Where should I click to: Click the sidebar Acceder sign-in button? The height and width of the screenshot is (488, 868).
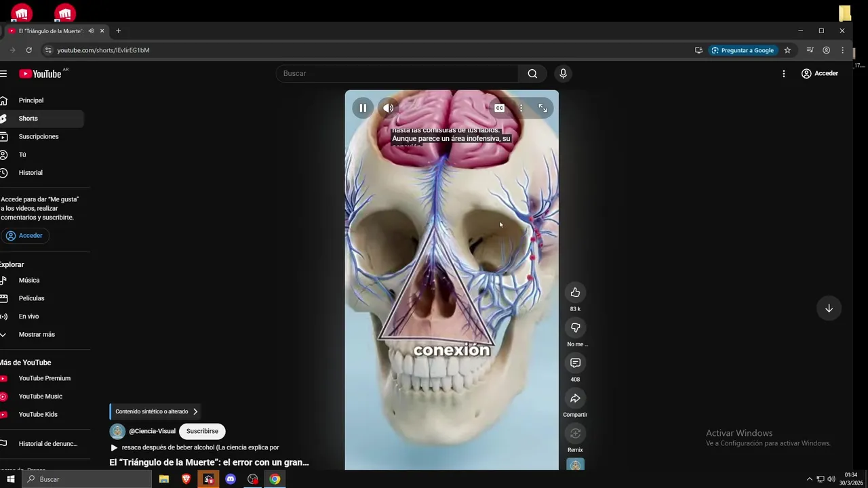coord(25,236)
